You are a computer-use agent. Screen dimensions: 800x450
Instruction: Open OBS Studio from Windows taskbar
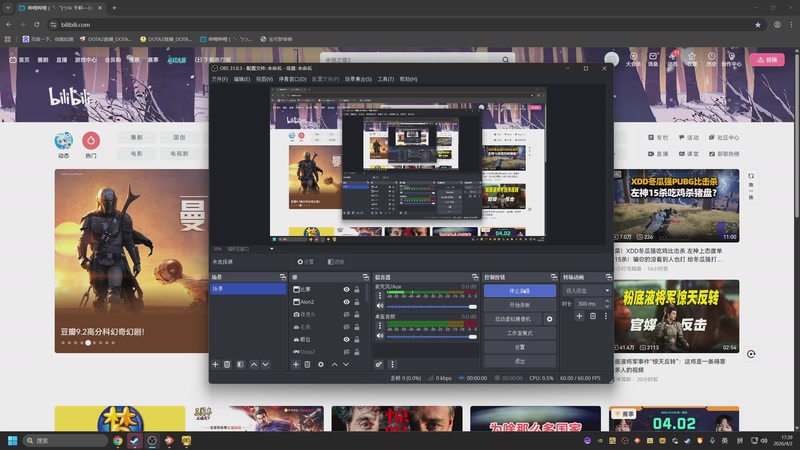point(152,440)
